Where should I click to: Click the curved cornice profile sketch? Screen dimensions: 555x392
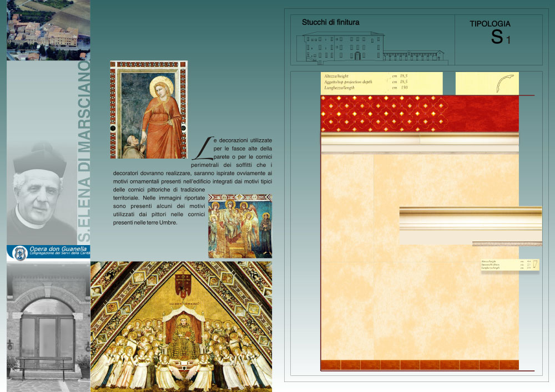(504, 83)
